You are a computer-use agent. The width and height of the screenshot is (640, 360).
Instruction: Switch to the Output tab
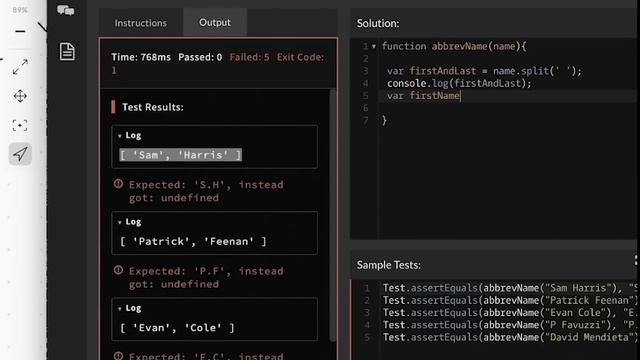(215, 22)
